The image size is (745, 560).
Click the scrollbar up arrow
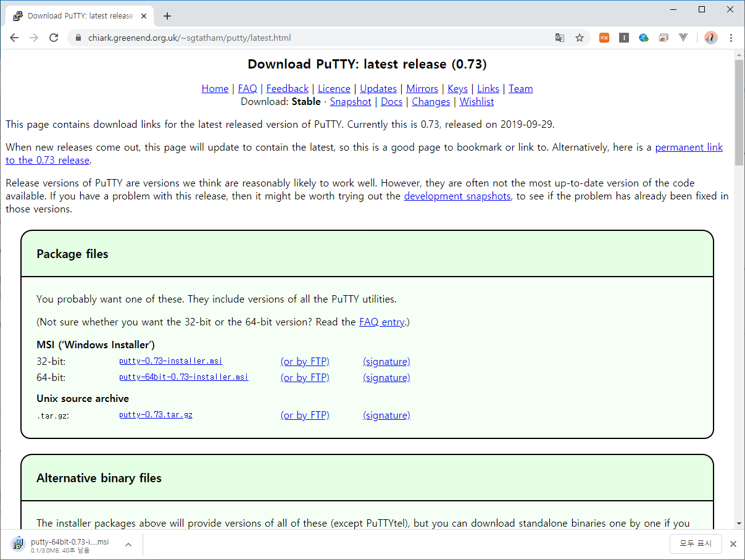tap(739, 54)
